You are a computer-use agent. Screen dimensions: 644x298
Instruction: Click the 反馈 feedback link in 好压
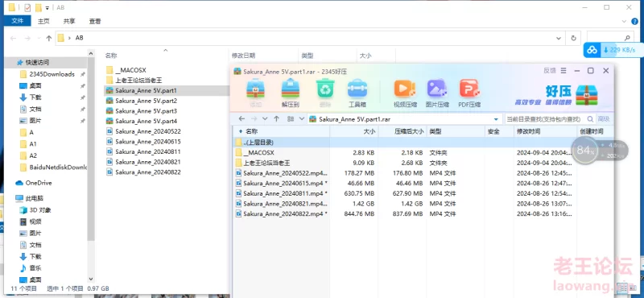click(550, 71)
